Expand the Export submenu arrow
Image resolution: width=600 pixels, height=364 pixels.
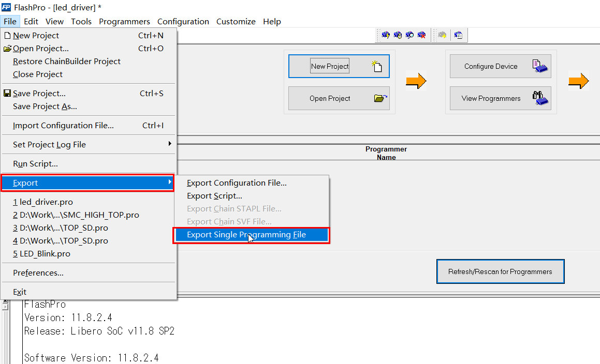(x=171, y=183)
